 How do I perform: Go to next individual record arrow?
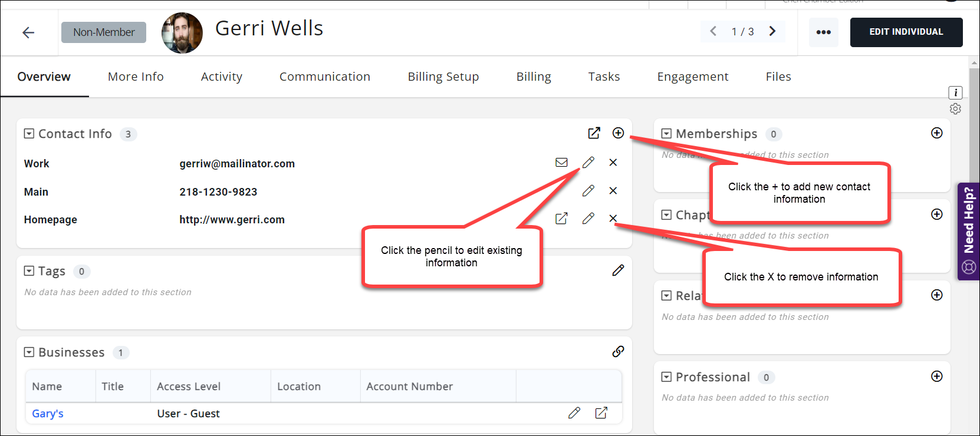772,31
